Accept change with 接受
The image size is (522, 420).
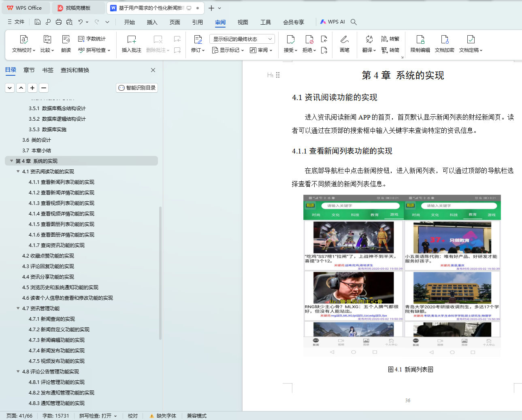point(290,44)
